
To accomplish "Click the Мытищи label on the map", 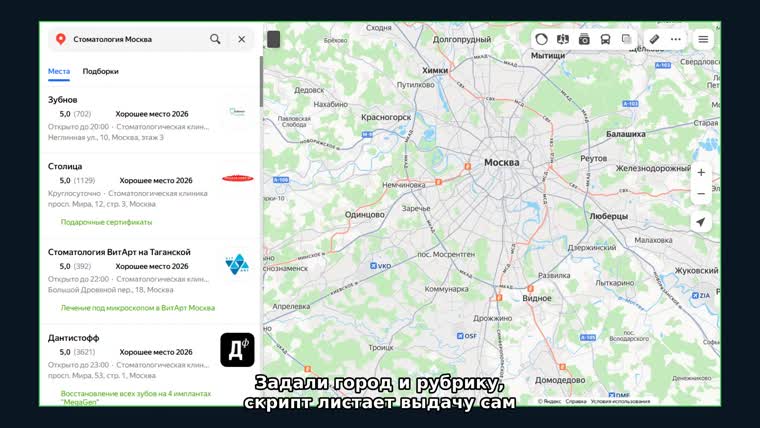I will click(x=548, y=56).
